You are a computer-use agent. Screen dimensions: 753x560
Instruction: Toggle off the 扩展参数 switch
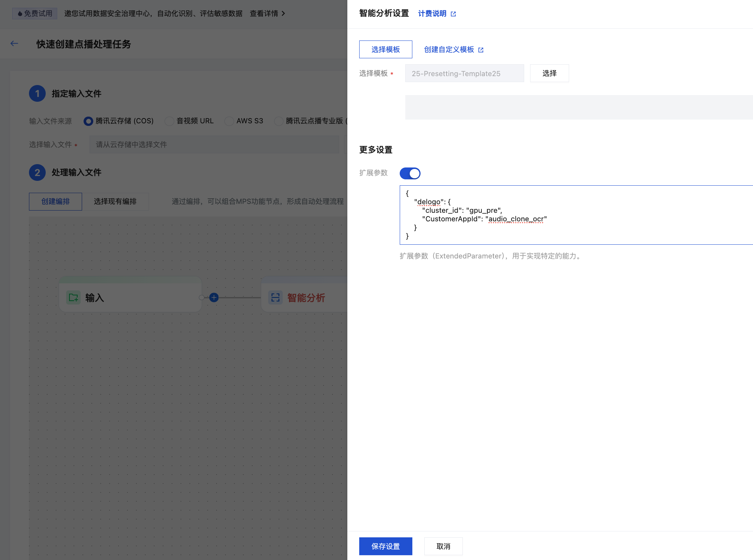(410, 173)
